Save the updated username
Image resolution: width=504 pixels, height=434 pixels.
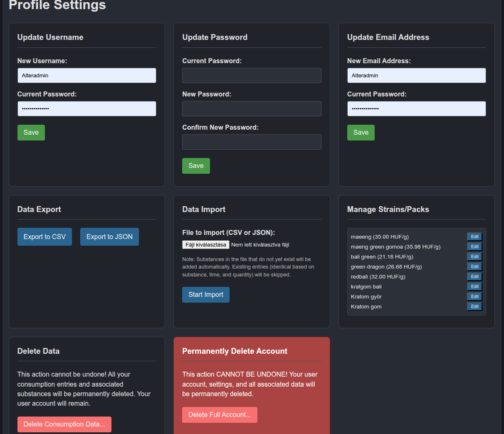31,133
